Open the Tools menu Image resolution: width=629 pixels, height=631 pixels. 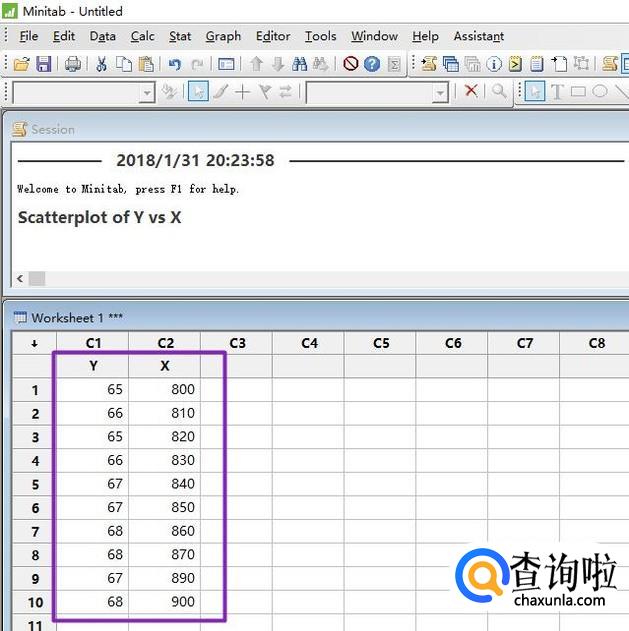[x=320, y=36]
